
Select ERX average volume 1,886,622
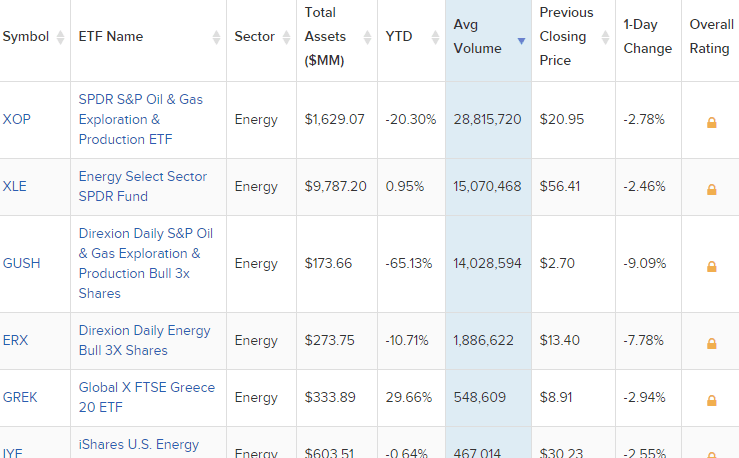tap(483, 340)
